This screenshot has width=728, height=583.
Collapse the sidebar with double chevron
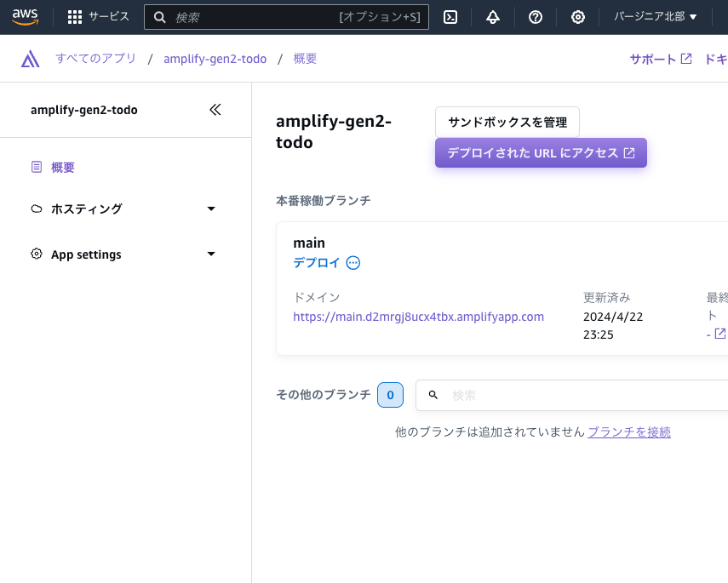click(x=215, y=110)
